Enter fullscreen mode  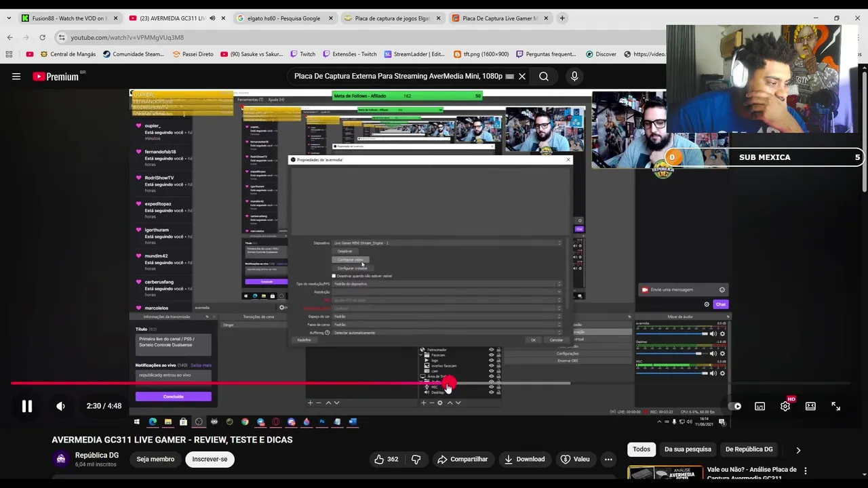coord(836,407)
